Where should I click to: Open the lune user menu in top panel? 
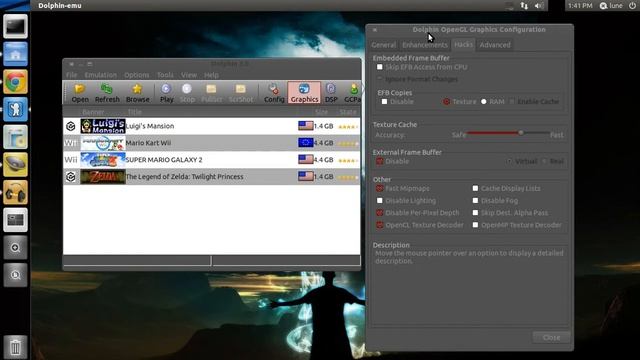[611, 6]
